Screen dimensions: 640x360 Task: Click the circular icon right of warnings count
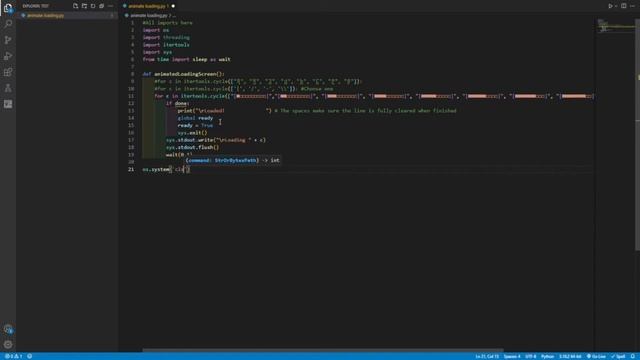pos(29,356)
